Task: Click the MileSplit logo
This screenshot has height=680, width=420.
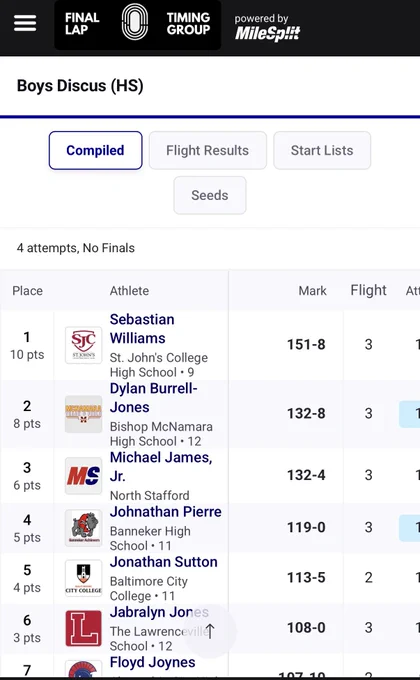Action: [267, 28]
